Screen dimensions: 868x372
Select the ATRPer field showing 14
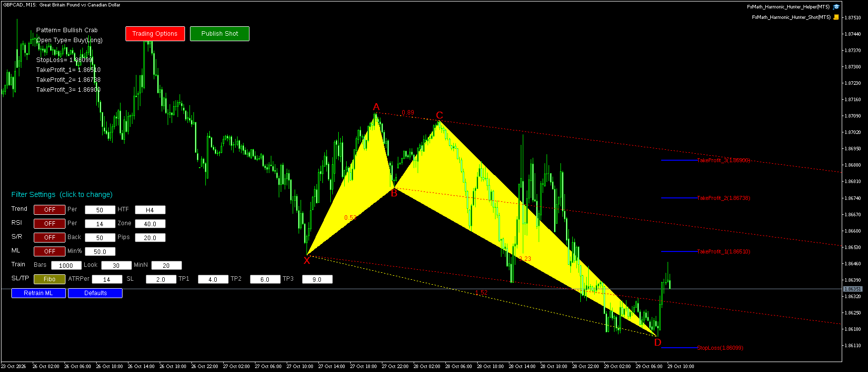pyautogui.click(x=107, y=279)
